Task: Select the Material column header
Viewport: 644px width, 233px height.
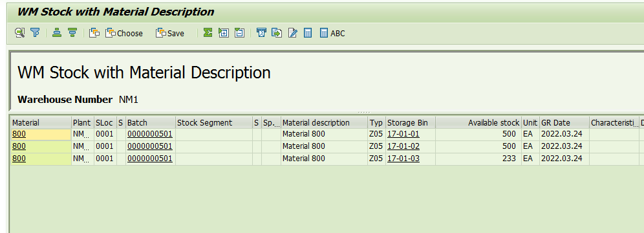Action: pos(41,122)
